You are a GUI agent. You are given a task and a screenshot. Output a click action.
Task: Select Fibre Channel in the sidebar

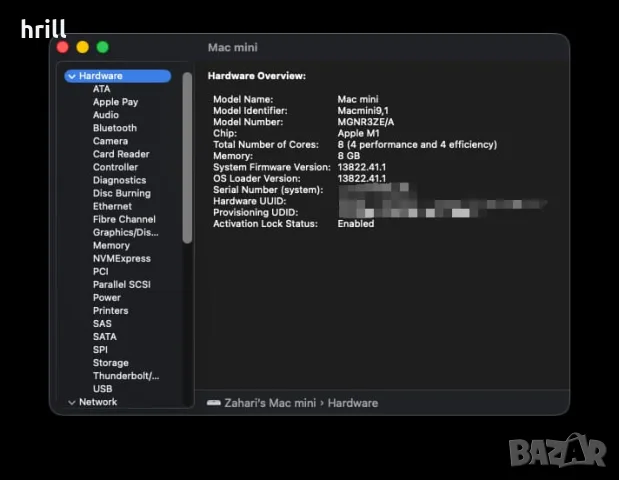pyautogui.click(x=124, y=219)
